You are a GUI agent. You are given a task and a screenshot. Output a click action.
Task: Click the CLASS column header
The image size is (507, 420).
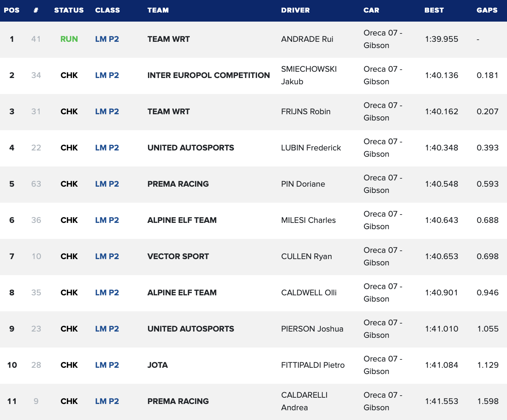[108, 10]
